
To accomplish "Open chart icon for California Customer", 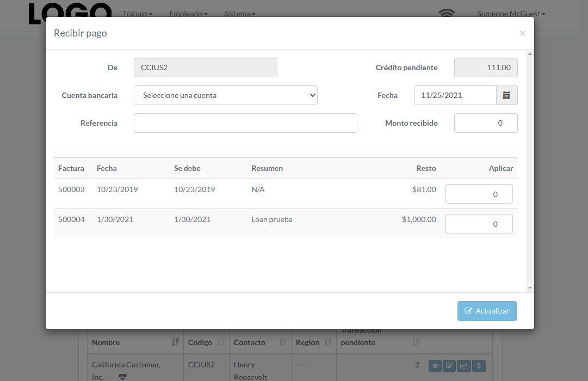I will coord(464,366).
